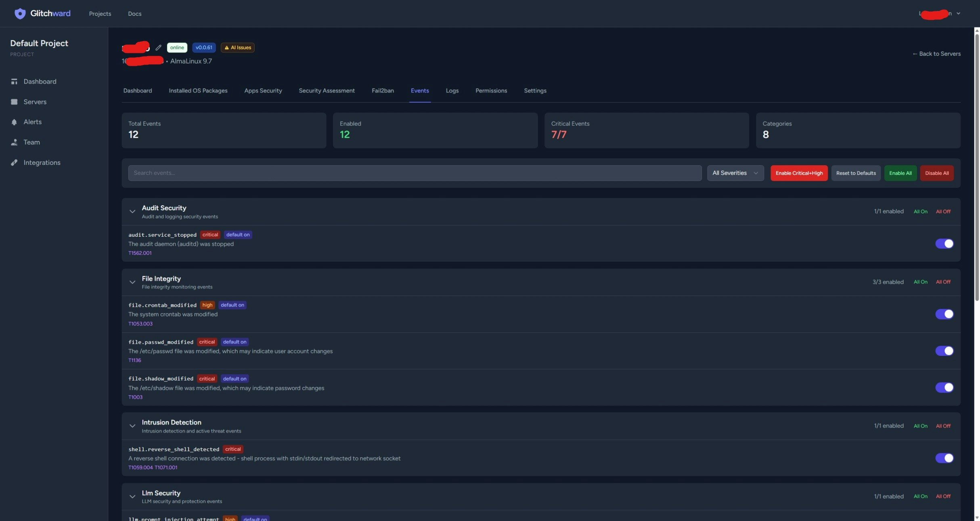Switch to the Fail2ban tab

382,90
